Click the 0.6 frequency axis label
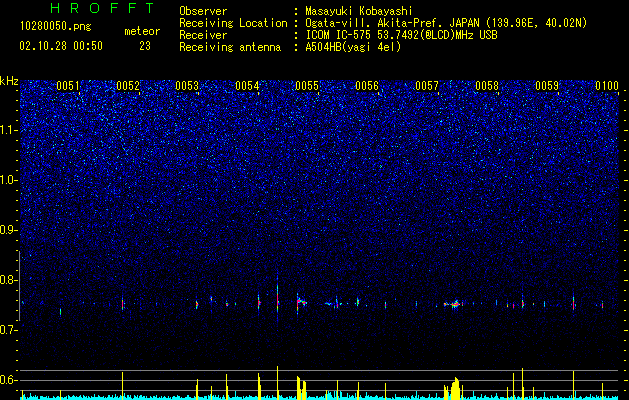629x400 pixels. click(8, 380)
